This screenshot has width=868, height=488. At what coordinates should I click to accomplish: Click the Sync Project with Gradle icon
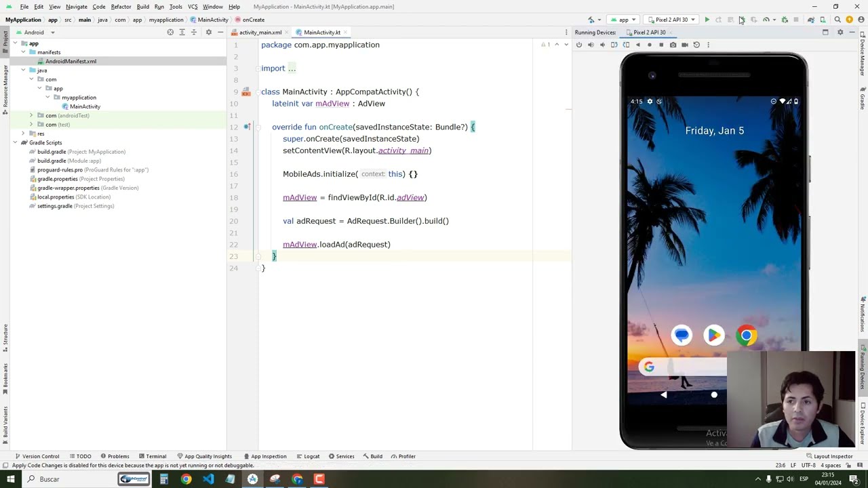(x=811, y=20)
